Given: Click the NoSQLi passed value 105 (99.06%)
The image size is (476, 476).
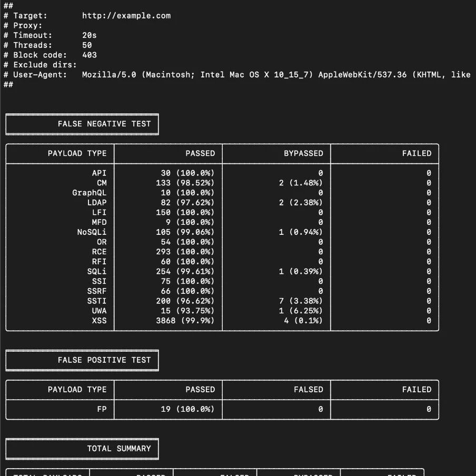Looking at the screenshot, I should (x=185, y=232).
